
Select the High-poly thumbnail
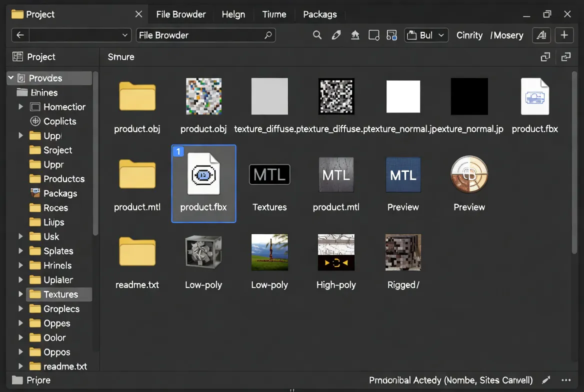pos(336,252)
